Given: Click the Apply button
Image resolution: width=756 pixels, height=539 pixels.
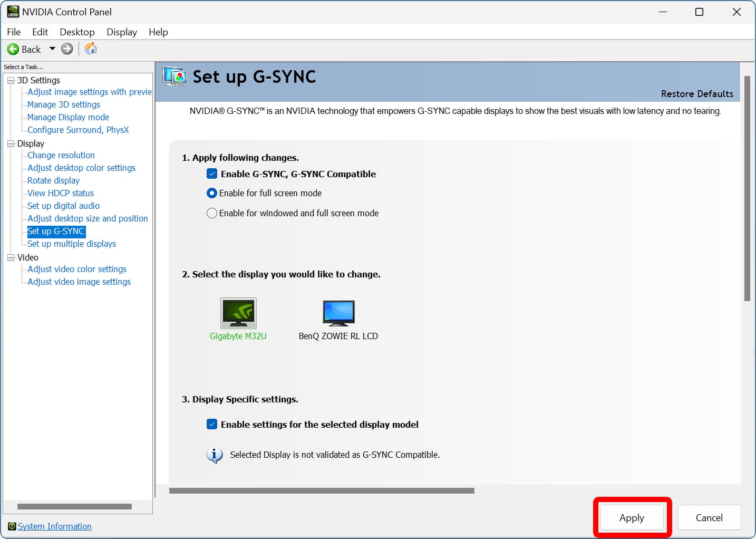Looking at the screenshot, I should (x=632, y=518).
